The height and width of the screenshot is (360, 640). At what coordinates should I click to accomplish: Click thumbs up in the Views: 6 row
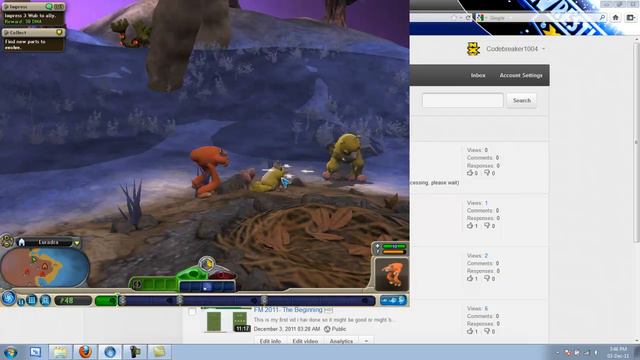pyautogui.click(x=470, y=331)
